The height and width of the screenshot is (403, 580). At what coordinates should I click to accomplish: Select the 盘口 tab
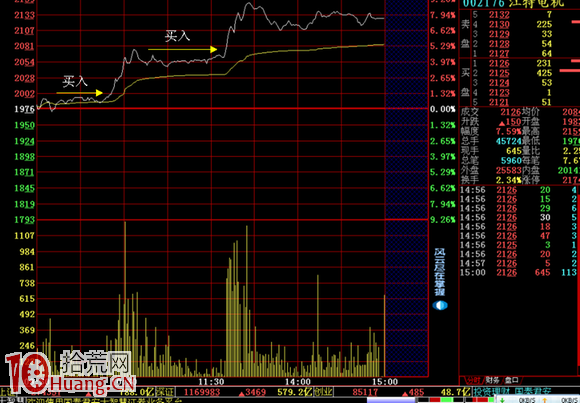coord(512,380)
